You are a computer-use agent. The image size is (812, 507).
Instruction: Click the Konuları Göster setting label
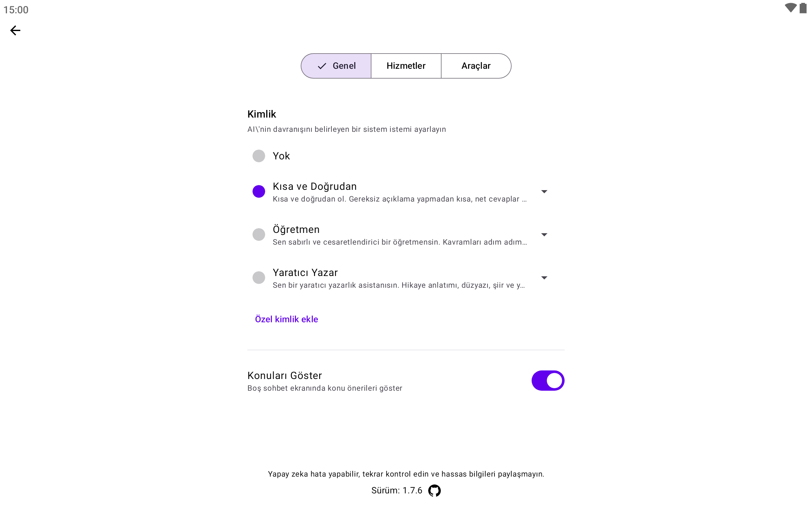click(285, 375)
